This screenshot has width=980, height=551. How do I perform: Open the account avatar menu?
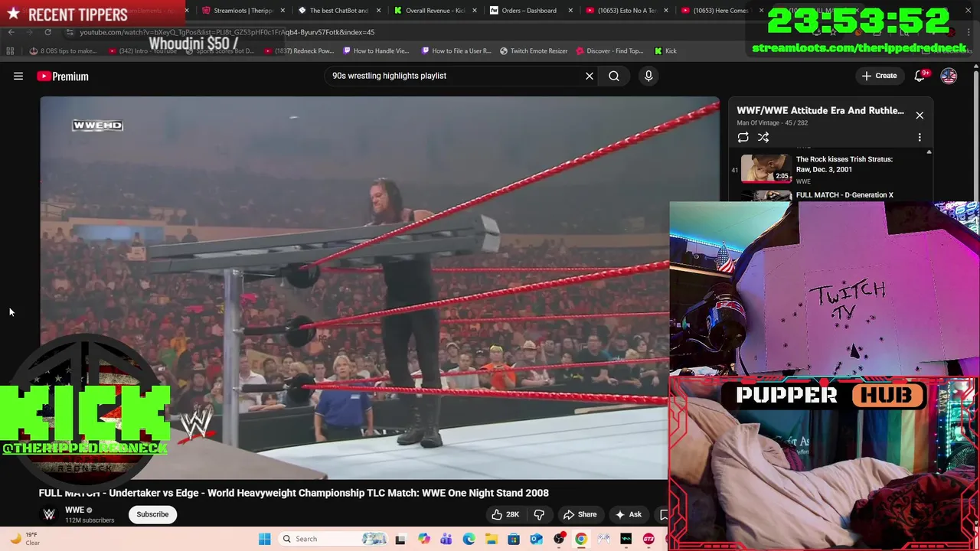click(x=949, y=76)
